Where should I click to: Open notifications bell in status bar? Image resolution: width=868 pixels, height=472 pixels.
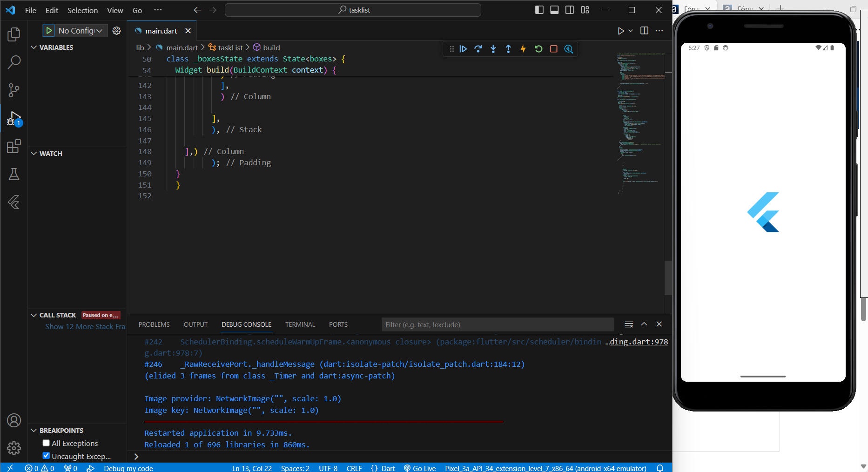[660, 468]
